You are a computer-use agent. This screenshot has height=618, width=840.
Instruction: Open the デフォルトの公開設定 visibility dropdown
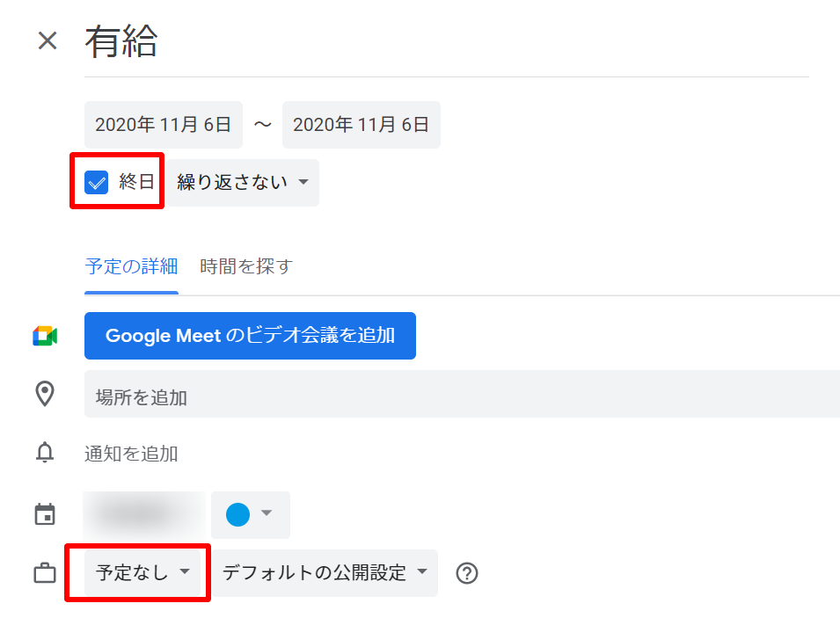tap(325, 573)
